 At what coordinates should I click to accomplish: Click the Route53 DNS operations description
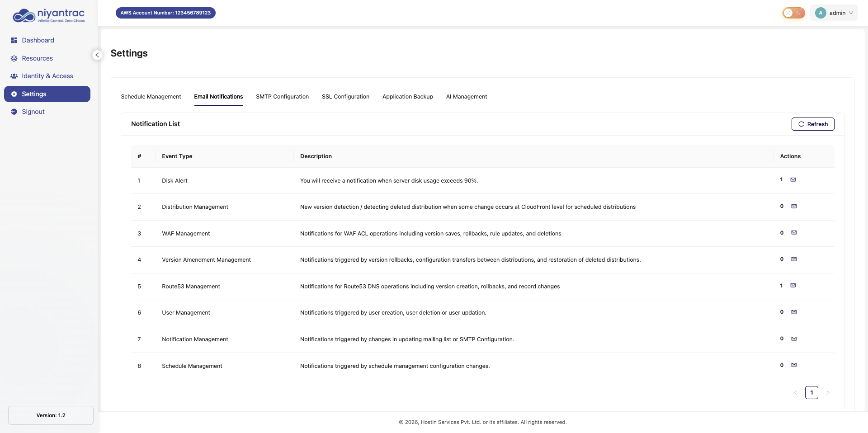430,287
